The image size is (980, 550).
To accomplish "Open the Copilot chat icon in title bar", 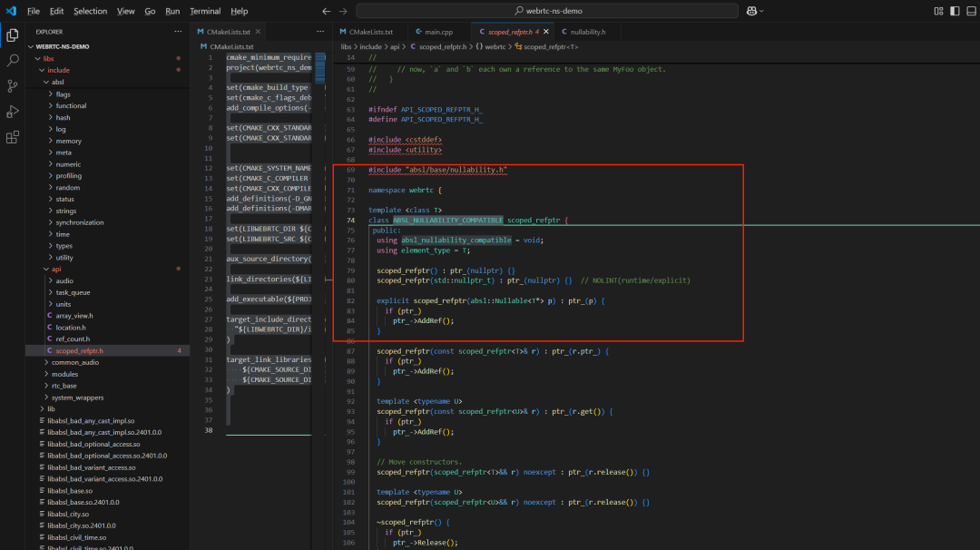I will [x=752, y=11].
